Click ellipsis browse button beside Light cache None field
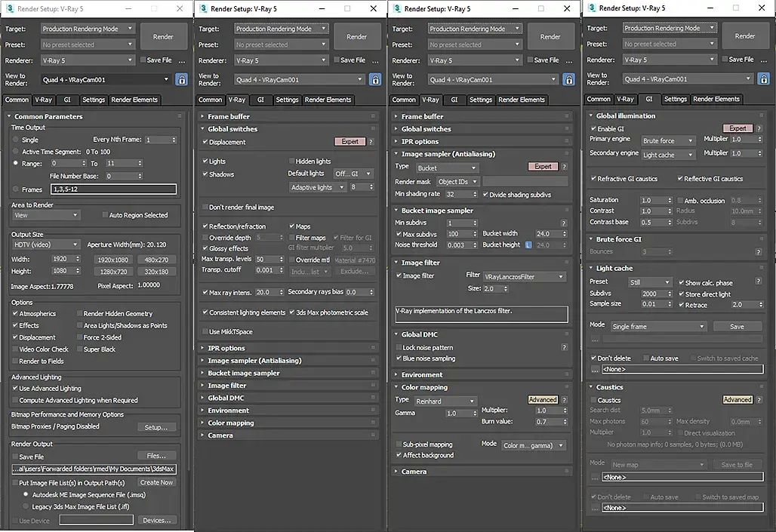 click(x=595, y=369)
